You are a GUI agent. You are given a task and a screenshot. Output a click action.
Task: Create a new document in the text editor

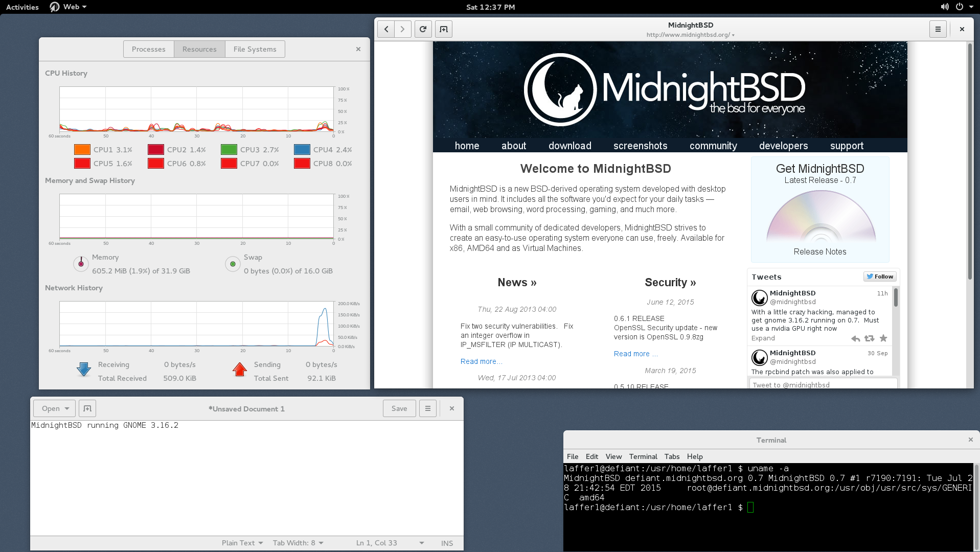(87, 408)
